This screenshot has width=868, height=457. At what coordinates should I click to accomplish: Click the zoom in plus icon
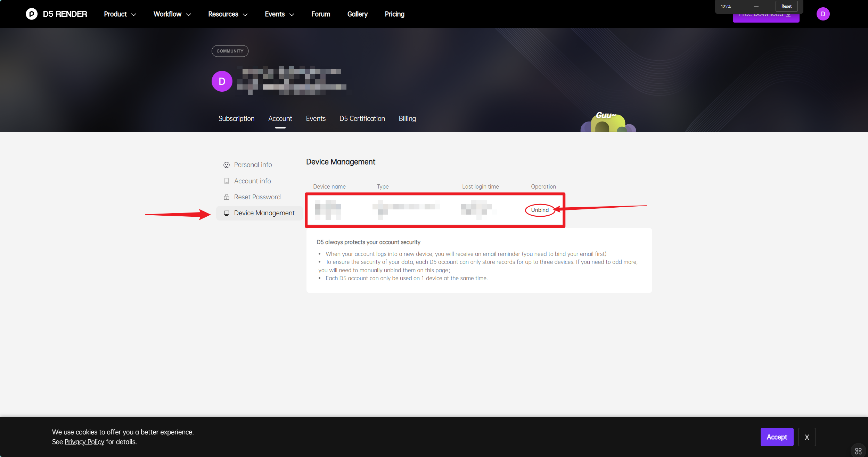pyautogui.click(x=767, y=6)
